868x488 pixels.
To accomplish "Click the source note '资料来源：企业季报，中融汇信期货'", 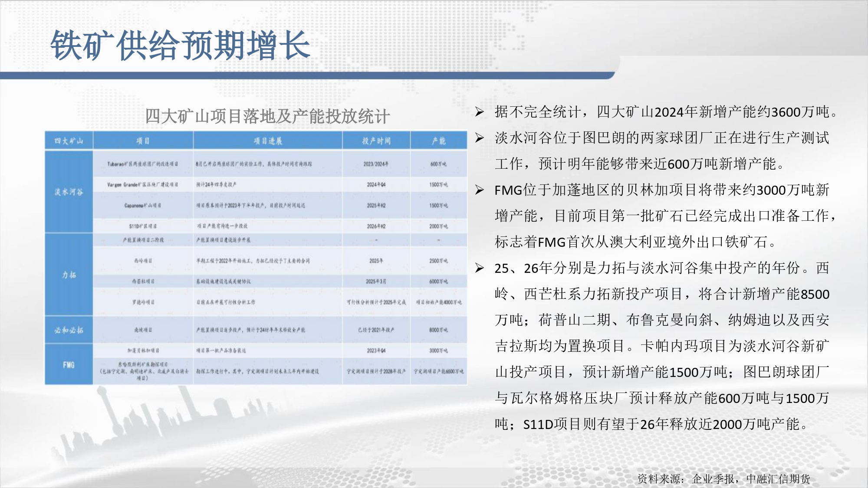I will [x=723, y=479].
